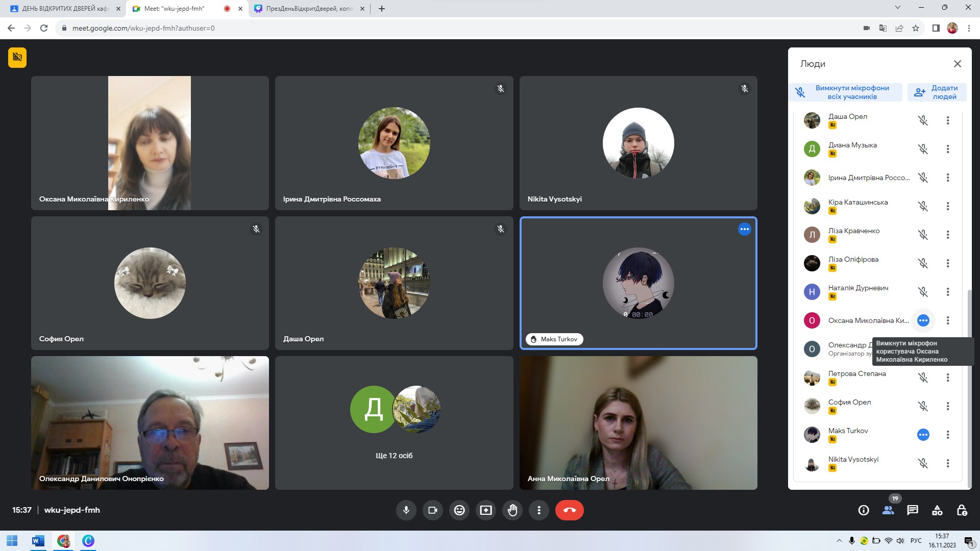Open the activities icon
980x551 pixels.
click(937, 510)
